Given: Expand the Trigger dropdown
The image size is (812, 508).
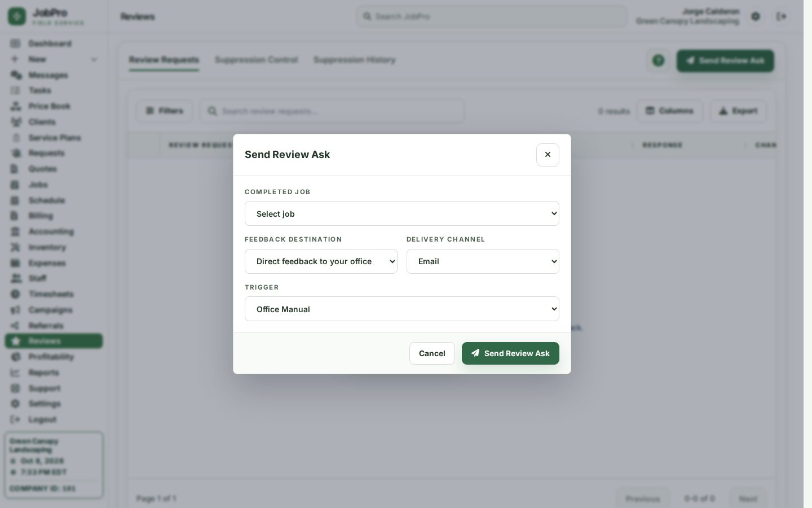Looking at the screenshot, I should pos(402,309).
